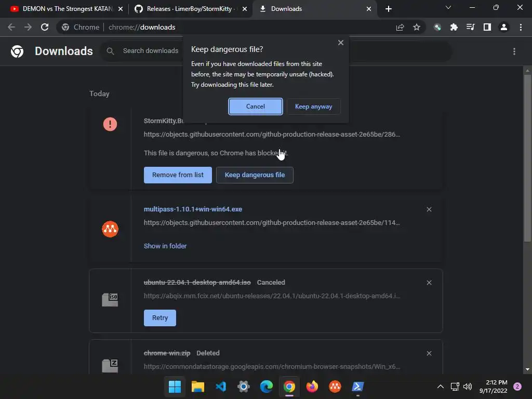Show multipass download in folder
The width and height of the screenshot is (532, 399).
165,246
